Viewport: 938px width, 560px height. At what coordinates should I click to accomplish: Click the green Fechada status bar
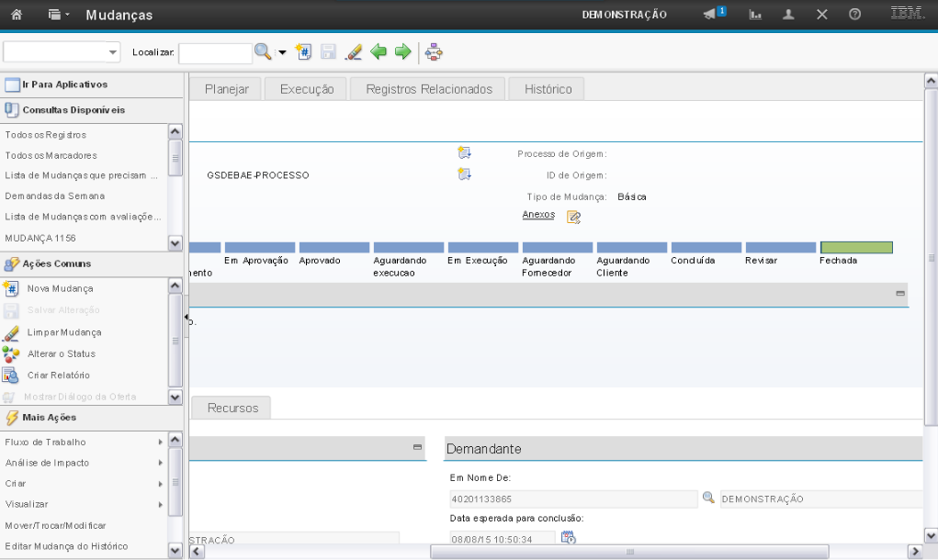pos(856,248)
